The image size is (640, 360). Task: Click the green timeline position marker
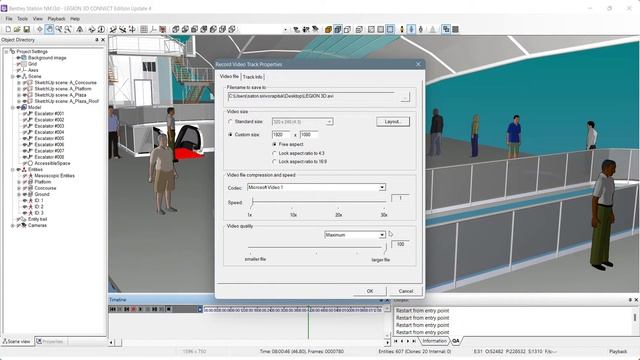click(308, 322)
